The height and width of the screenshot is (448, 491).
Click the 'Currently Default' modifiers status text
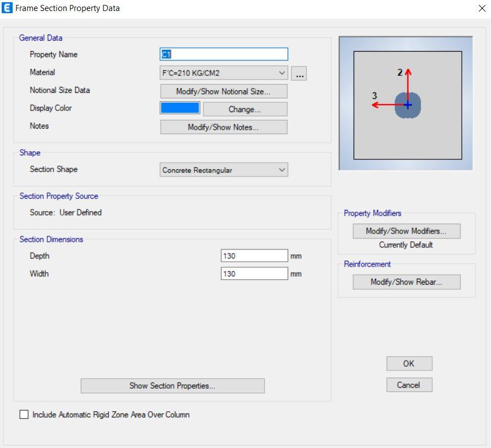406,245
